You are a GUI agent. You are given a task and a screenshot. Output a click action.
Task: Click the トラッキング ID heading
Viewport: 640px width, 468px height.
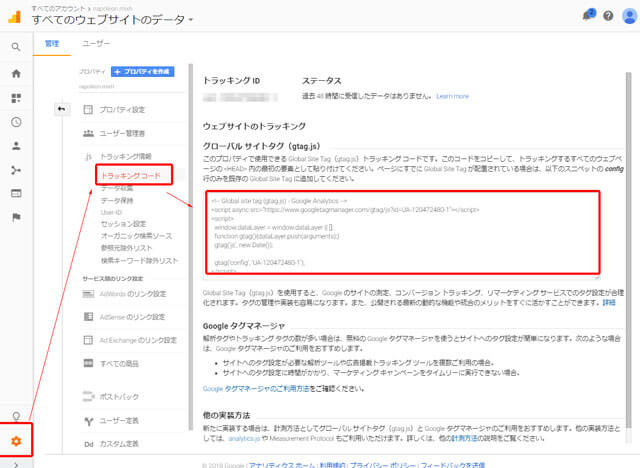click(x=231, y=81)
